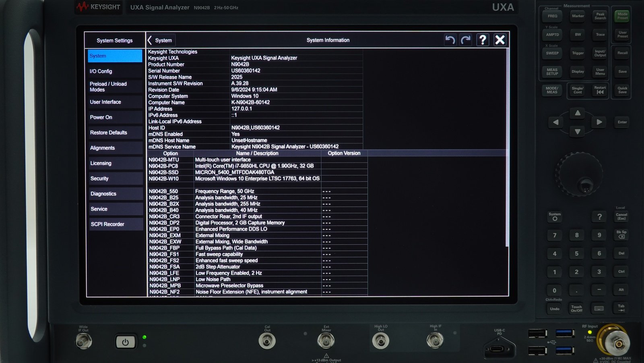644x363 pixels.
Task: Click the up arrow navigation key
Action: (578, 113)
